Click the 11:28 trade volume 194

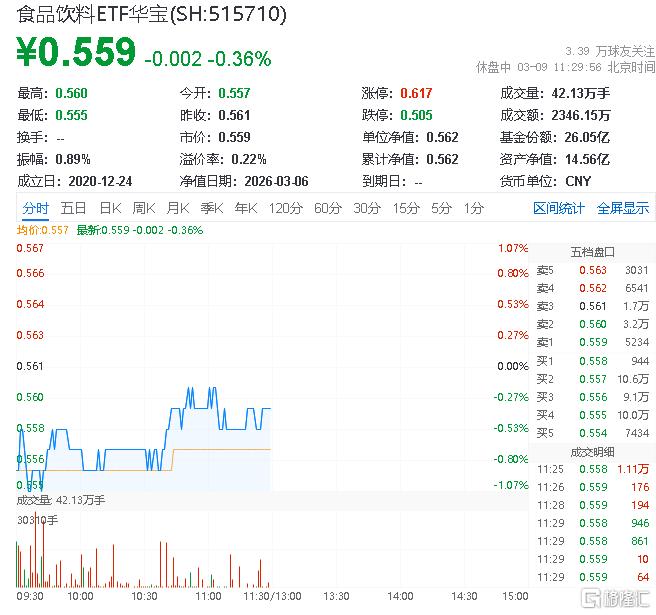pyautogui.click(x=640, y=505)
